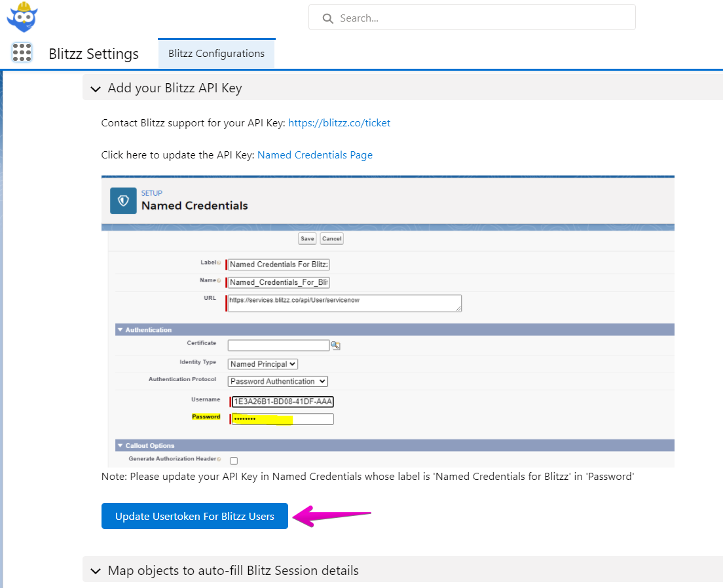Click the URL text area
The height and width of the screenshot is (588, 723).
click(344, 303)
